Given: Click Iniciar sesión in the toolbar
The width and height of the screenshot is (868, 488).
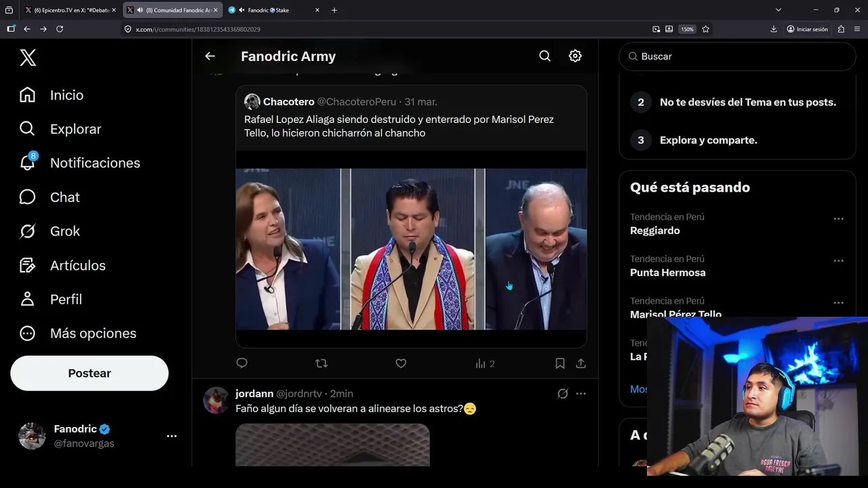Looking at the screenshot, I should tap(808, 29).
